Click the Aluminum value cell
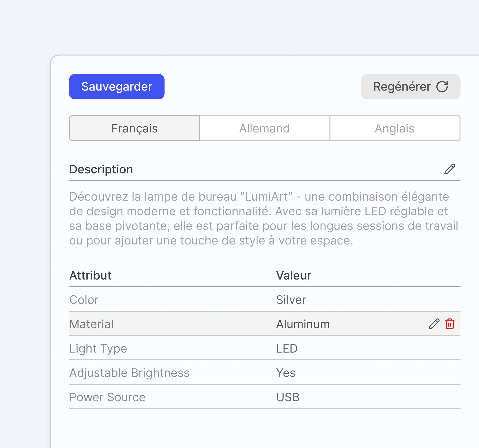The image size is (479, 448). coord(303,324)
